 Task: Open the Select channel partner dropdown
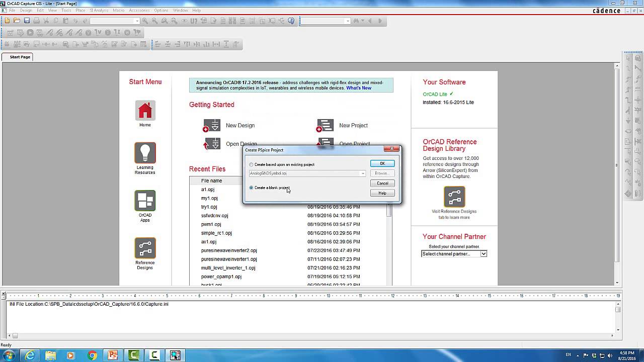454,254
